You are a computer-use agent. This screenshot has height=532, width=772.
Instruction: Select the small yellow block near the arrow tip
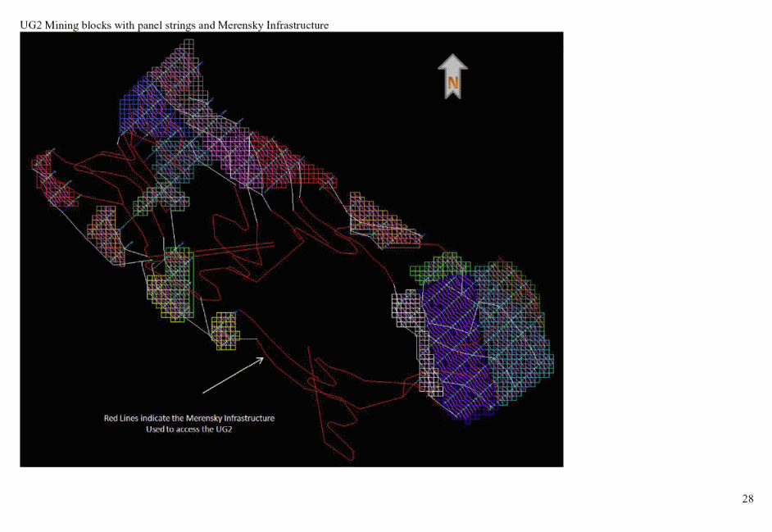click(x=225, y=330)
